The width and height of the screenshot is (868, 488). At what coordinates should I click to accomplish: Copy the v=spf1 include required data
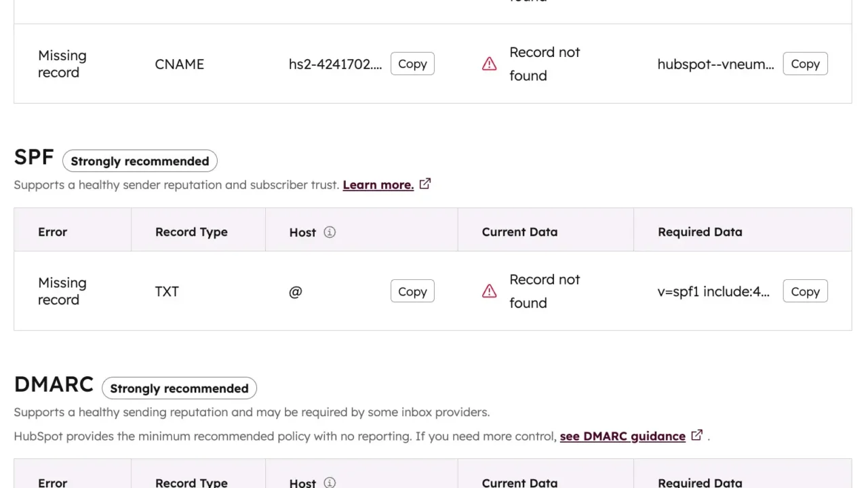[805, 291]
